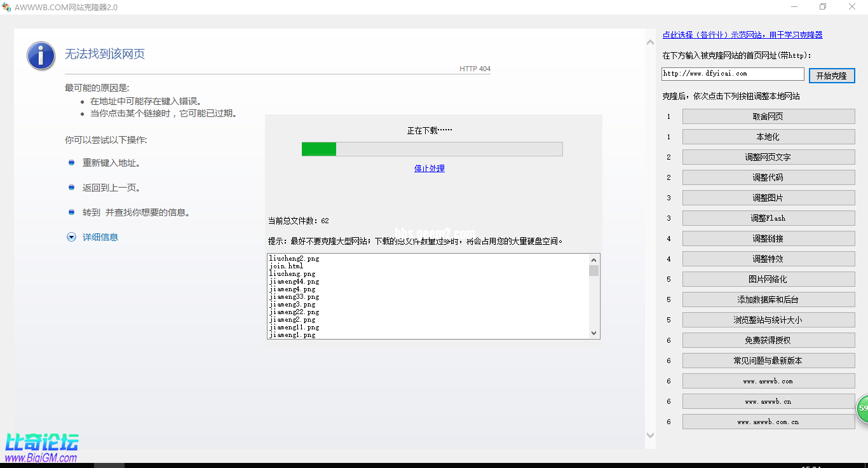Click the 图片网络化 button
Image resolution: width=868 pixels, height=468 pixels.
[768, 279]
